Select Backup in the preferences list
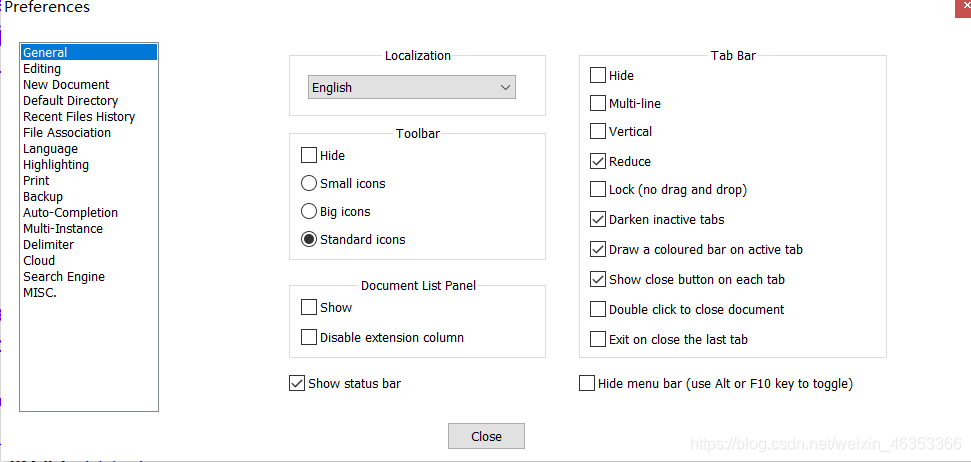 pyautogui.click(x=43, y=197)
